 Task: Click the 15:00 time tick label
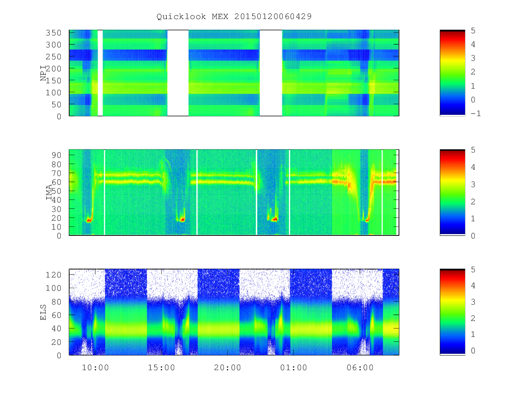coord(161,368)
